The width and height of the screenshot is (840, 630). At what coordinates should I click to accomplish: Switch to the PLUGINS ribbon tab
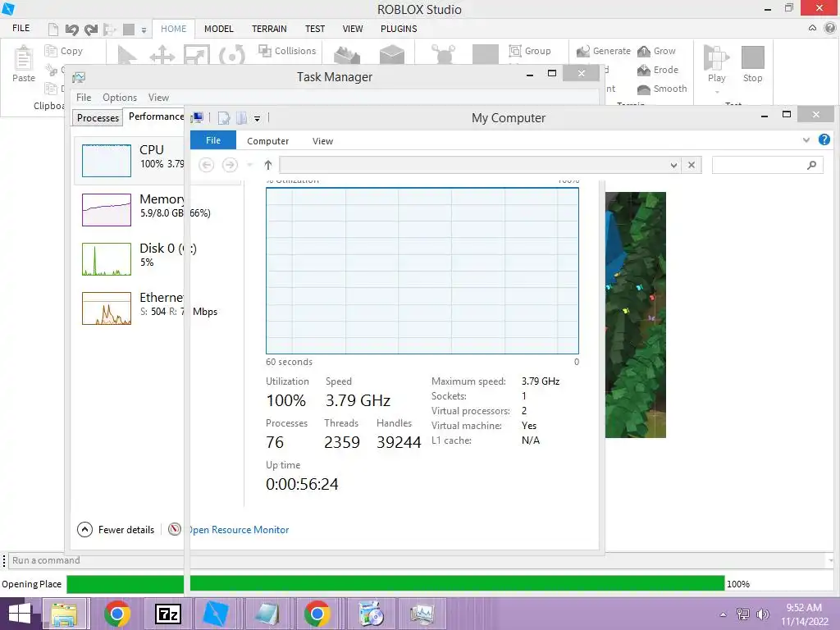(399, 29)
